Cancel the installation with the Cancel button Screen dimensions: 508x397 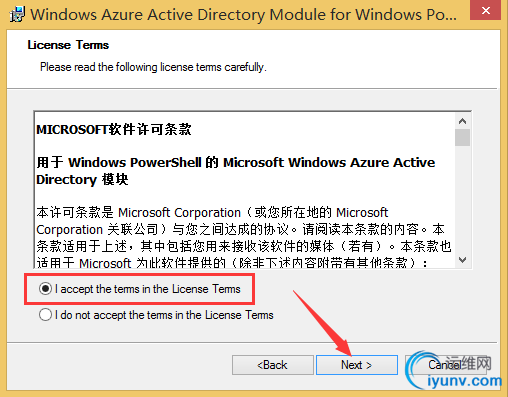[x=446, y=365]
